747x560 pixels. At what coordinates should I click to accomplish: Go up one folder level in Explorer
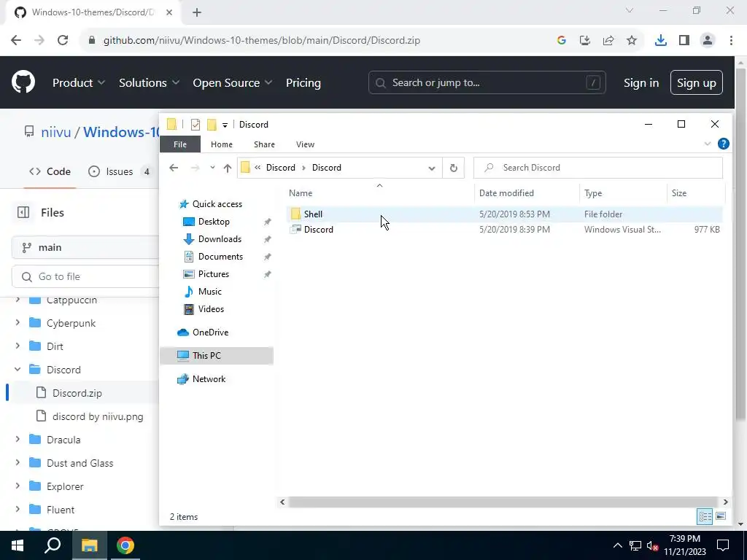(228, 168)
